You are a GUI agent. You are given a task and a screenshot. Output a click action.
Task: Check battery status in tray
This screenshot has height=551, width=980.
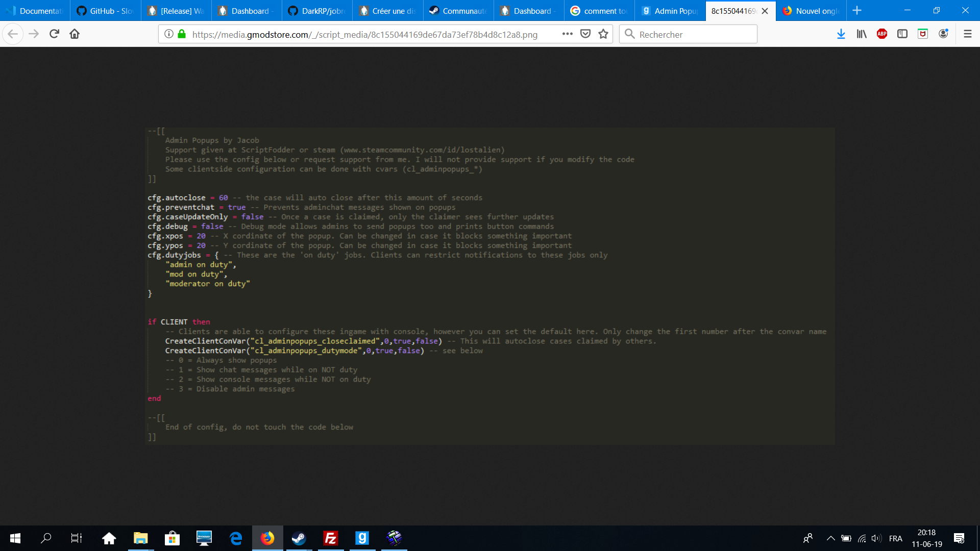click(x=846, y=538)
